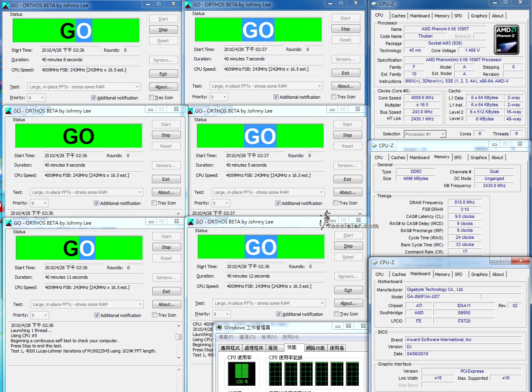Click the CPU usage 100 % gauge in Task Manager
Screen dimensions: 532x392
tap(242, 373)
